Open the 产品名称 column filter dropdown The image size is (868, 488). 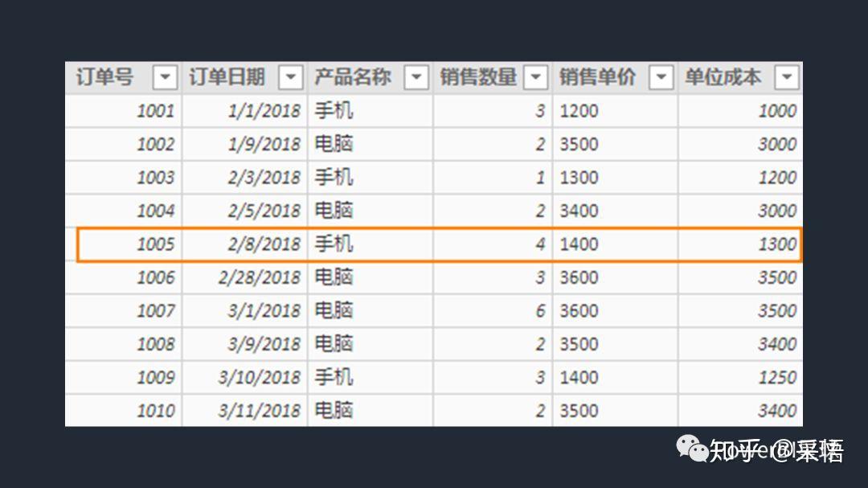(416, 78)
